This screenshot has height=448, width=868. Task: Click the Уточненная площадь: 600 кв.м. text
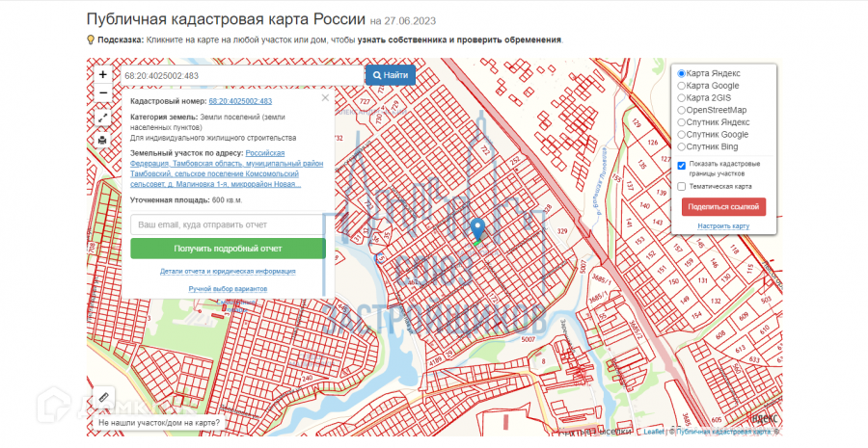tap(186, 200)
